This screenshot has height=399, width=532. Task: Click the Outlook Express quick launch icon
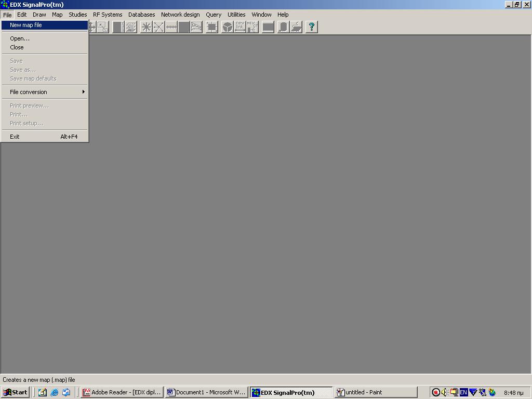coord(66,392)
